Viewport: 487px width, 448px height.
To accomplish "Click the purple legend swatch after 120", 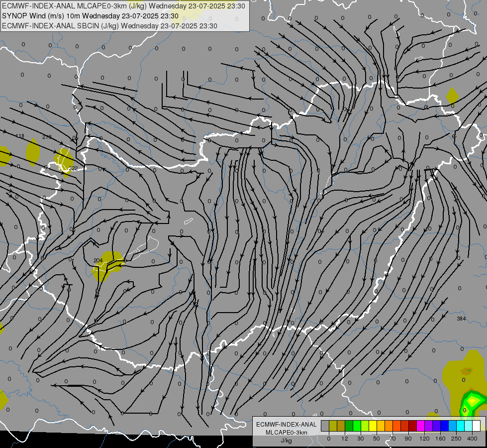I will tap(429, 426).
